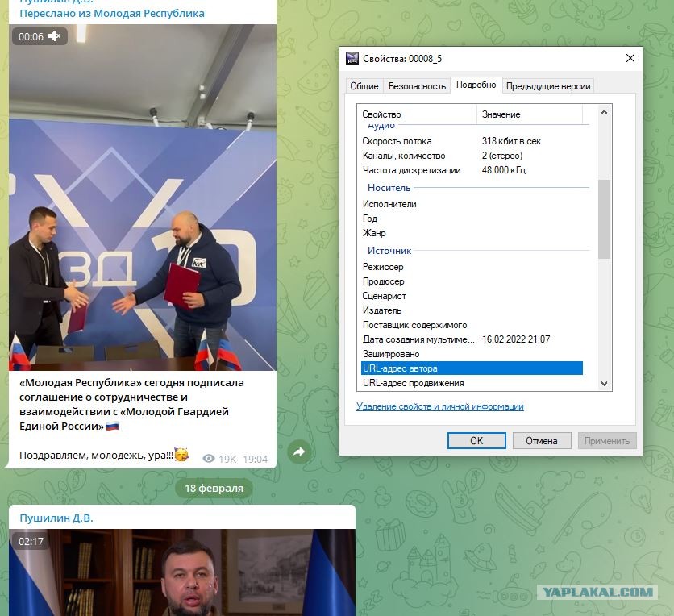The image size is (674, 616).
Task: Open the Пушилин Д.В. channel name link
Action: pos(56,518)
